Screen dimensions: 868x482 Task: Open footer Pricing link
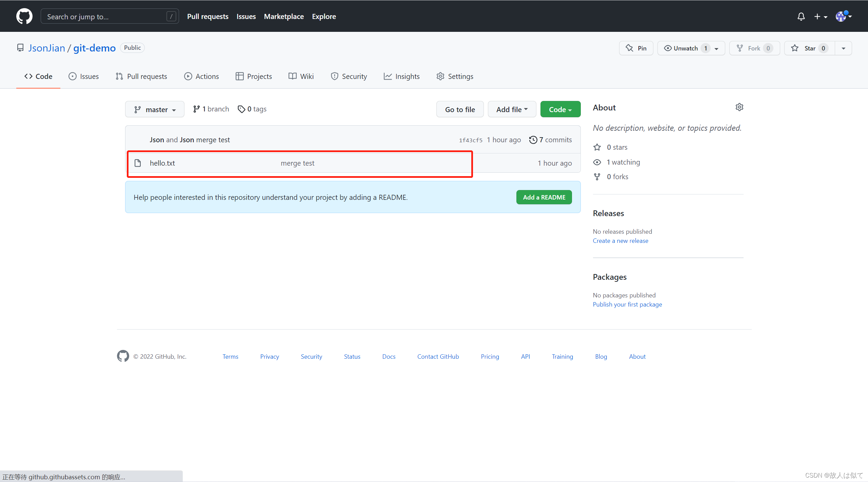point(490,356)
